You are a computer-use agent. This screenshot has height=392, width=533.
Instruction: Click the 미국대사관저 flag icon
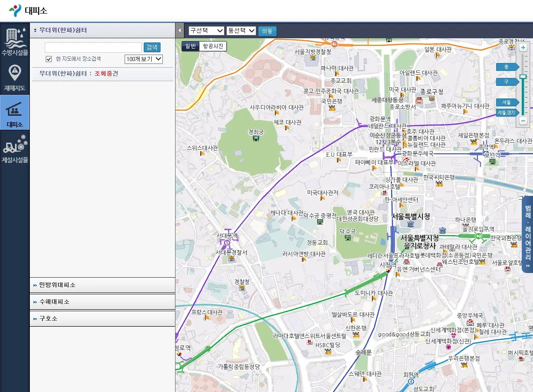point(323,198)
